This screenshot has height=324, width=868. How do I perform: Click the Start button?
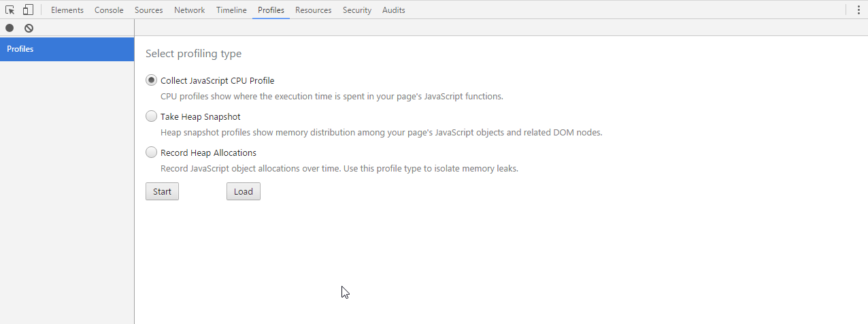point(162,191)
